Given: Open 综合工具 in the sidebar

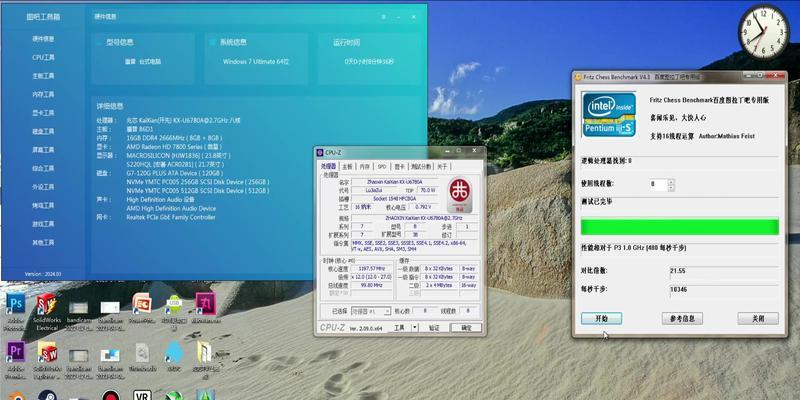Looking at the screenshot, I should click(43, 168).
